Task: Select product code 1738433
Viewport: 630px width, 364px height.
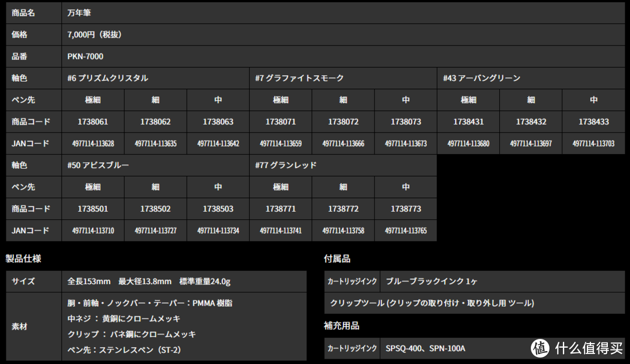Action: click(x=593, y=122)
